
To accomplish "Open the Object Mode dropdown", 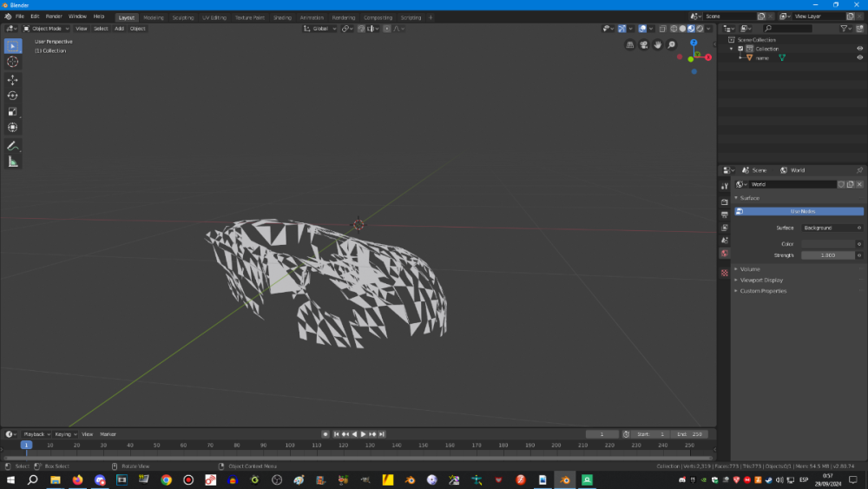I will [x=47, y=29].
